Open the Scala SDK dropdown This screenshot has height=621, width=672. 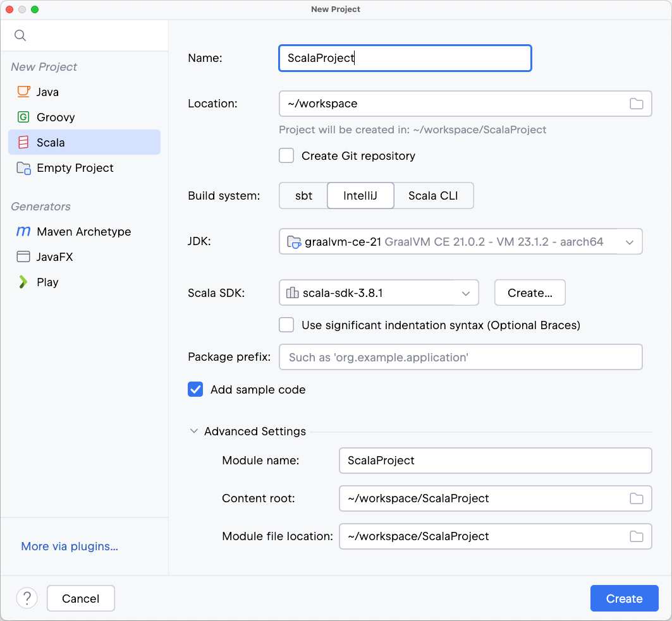pyautogui.click(x=466, y=292)
